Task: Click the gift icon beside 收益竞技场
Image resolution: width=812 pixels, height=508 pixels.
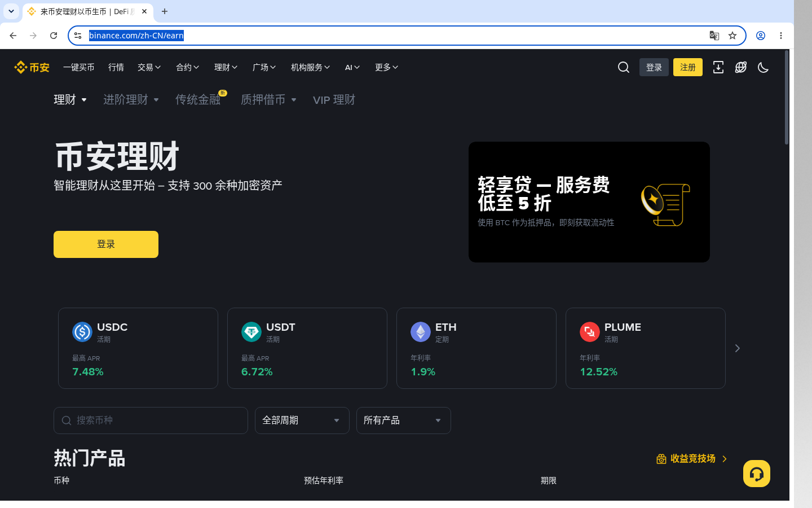Action: 661,459
